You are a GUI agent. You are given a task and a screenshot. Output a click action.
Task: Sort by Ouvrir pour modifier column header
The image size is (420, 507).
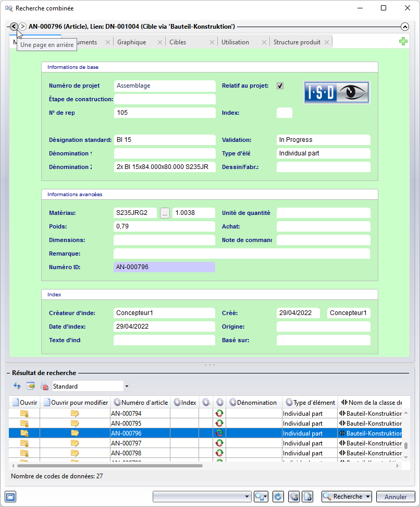tap(76, 403)
